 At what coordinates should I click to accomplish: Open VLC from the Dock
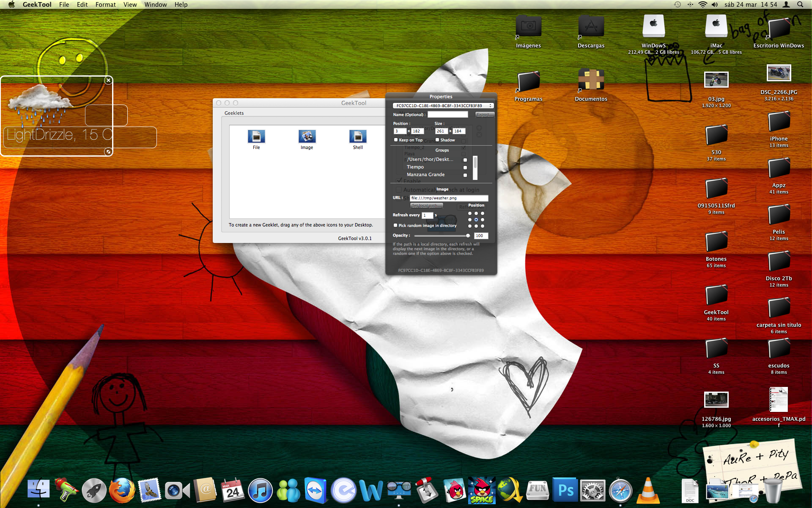(x=647, y=490)
